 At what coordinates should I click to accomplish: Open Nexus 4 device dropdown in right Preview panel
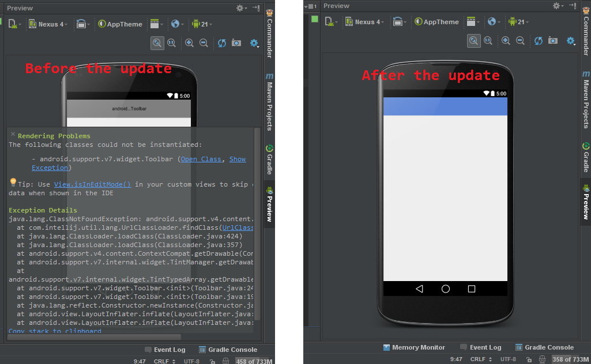[365, 22]
